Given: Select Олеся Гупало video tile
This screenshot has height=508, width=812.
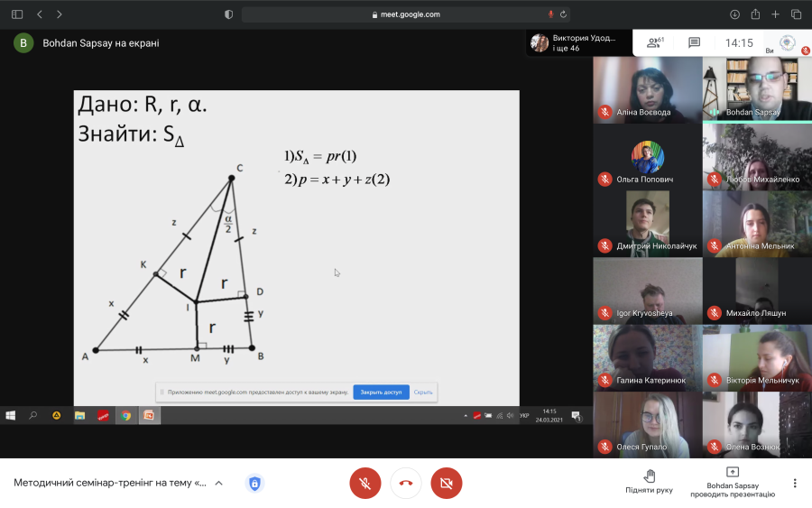Looking at the screenshot, I should pyautogui.click(x=647, y=425).
